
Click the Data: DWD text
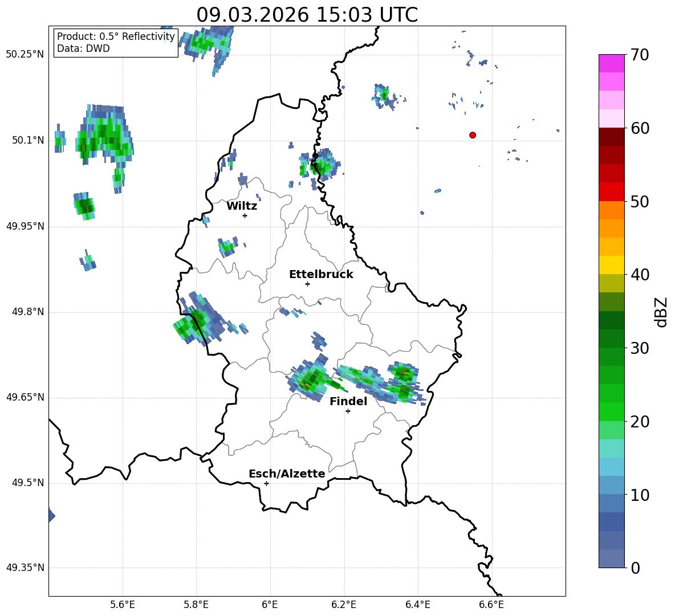(x=83, y=48)
